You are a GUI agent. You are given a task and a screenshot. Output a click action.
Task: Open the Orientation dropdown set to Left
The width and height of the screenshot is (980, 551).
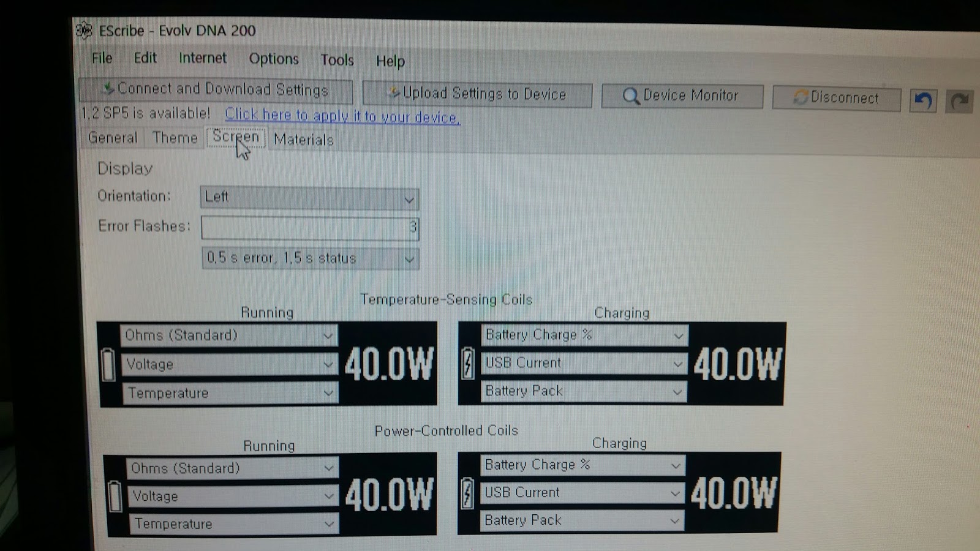310,197
